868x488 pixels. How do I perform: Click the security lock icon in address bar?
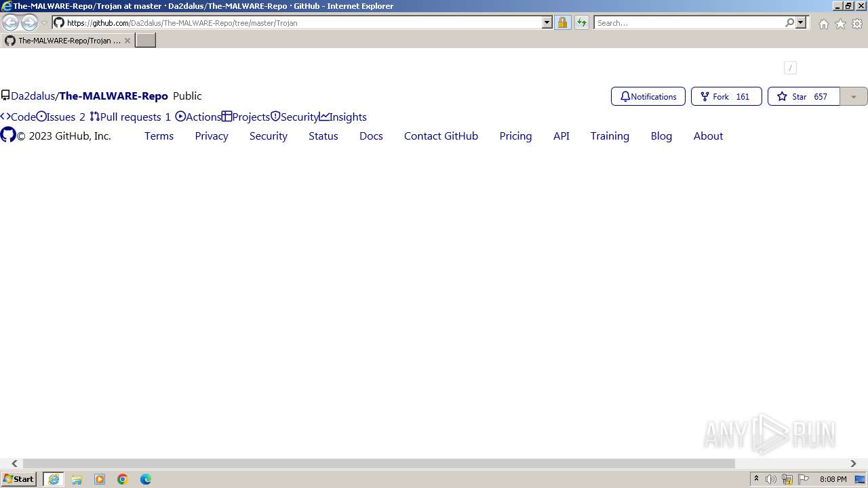tap(562, 22)
